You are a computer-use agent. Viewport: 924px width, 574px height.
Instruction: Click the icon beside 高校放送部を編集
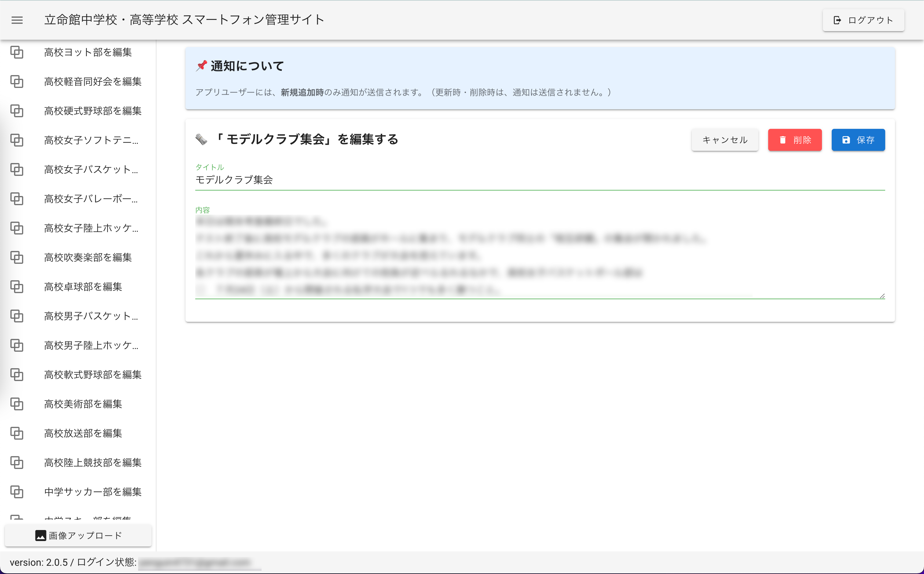[17, 433]
